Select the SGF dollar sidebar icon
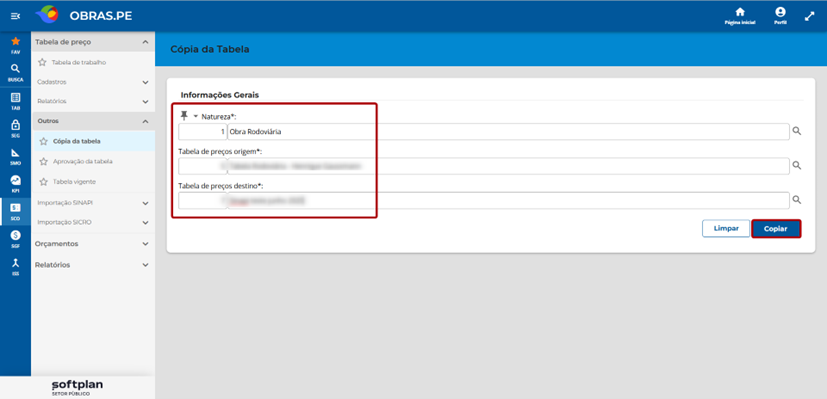The width and height of the screenshot is (827, 399). coord(15,239)
